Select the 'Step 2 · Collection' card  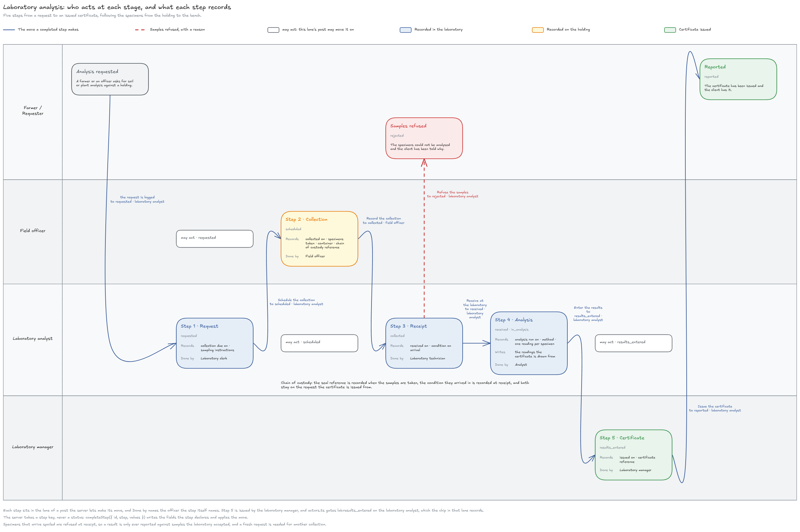click(319, 239)
